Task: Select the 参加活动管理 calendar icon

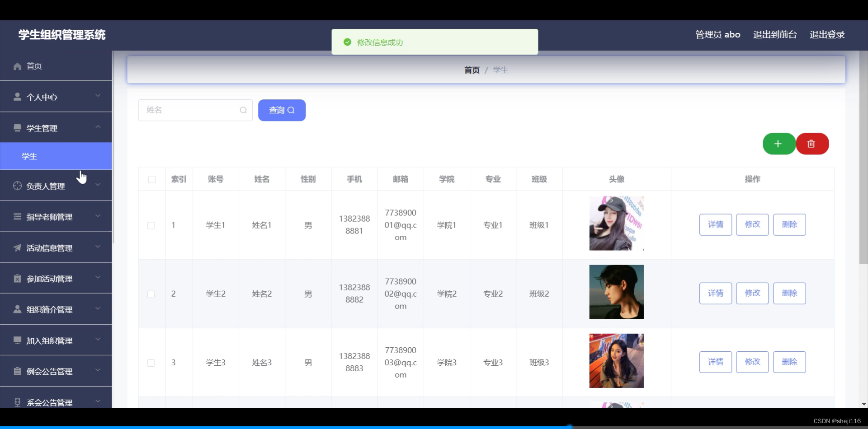Action: click(17, 278)
